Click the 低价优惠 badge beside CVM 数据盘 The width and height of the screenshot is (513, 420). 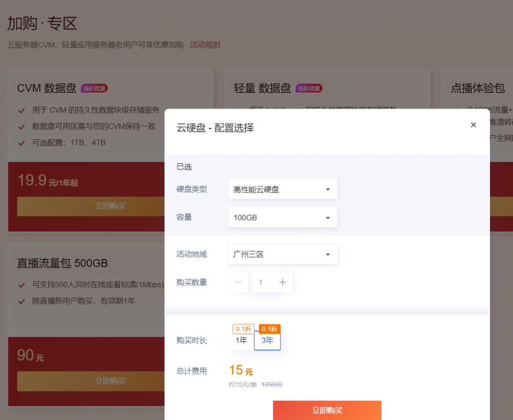click(94, 89)
